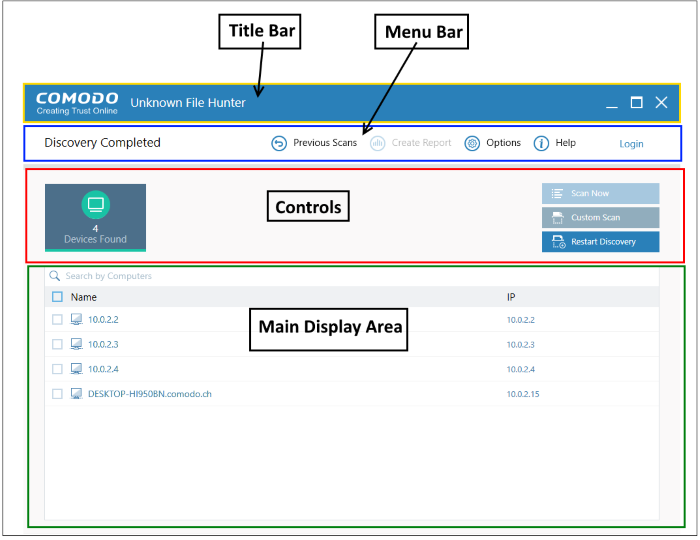Click device name 10.0.2.3
Screen dimensions: 700x540
pyautogui.click(x=103, y=345)
